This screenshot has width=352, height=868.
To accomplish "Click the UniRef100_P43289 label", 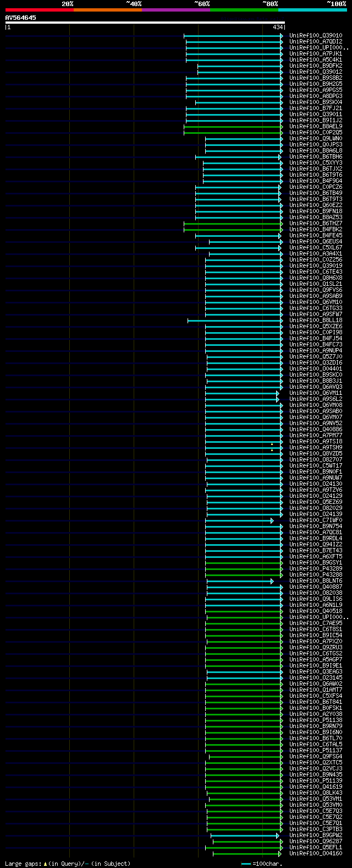I will pyautogui.click(x=316, y=569).
